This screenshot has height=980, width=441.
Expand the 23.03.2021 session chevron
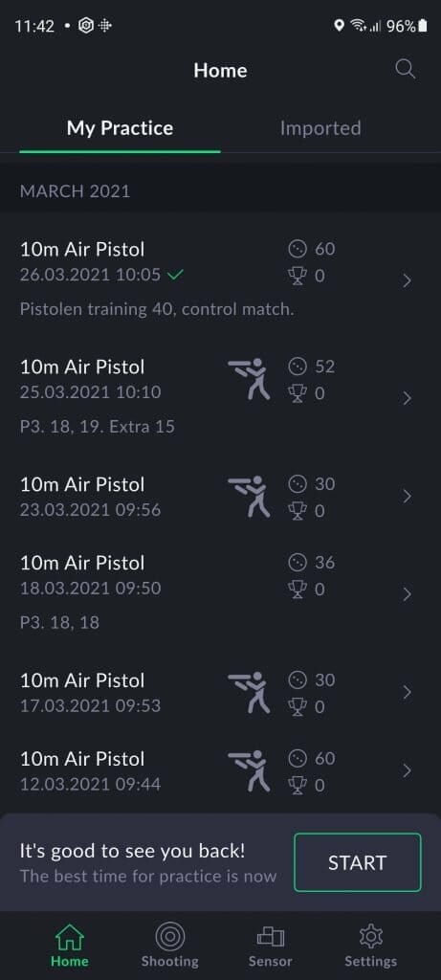click(408, 497)
